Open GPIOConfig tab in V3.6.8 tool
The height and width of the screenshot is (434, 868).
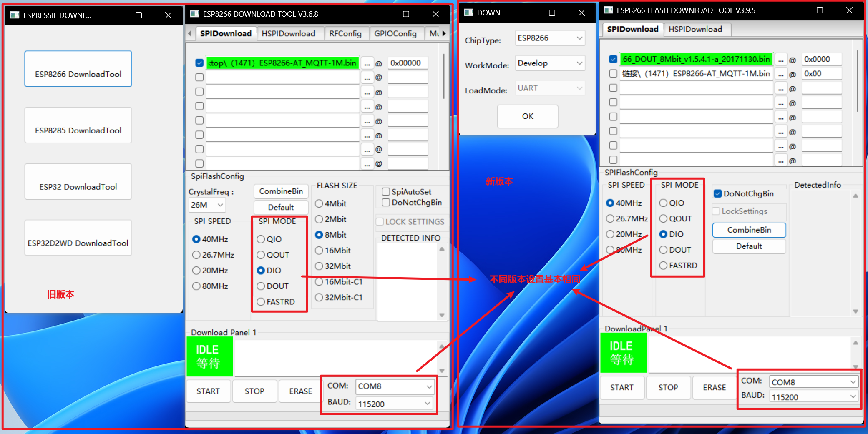click(395, 33)
